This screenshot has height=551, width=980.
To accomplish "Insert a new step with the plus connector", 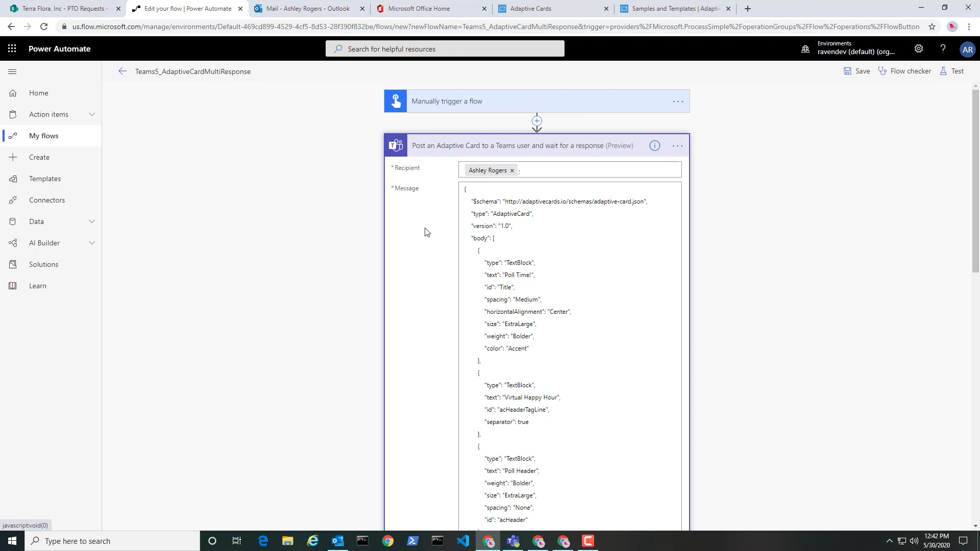I will tap(536, 121).
